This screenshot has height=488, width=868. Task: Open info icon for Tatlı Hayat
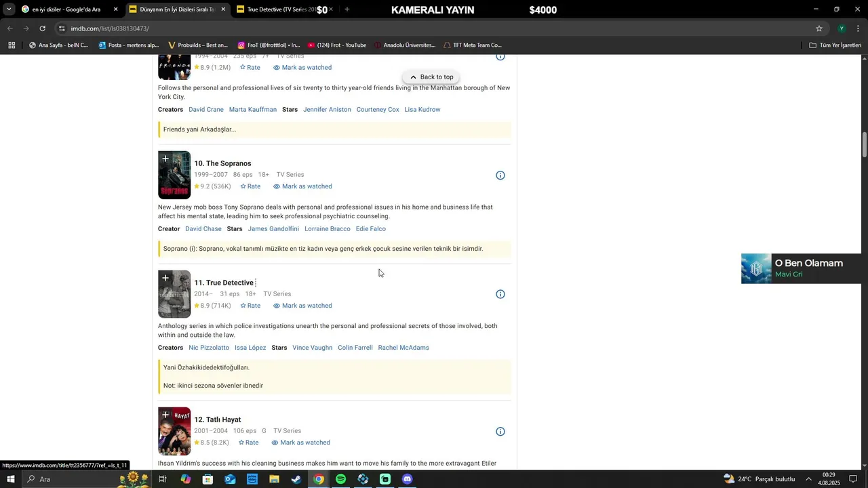coord(500,432)
